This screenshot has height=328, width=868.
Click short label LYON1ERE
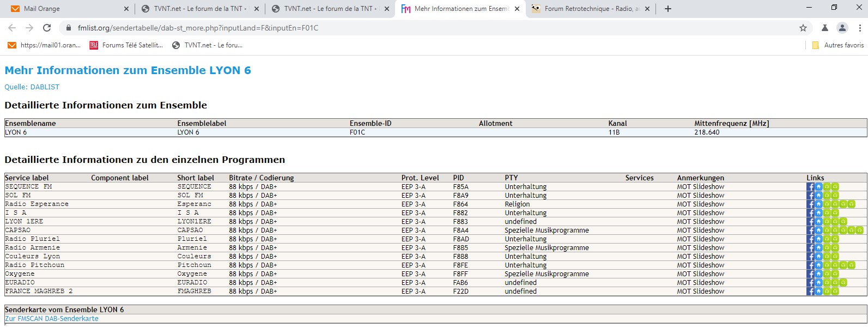coord(194,222)
